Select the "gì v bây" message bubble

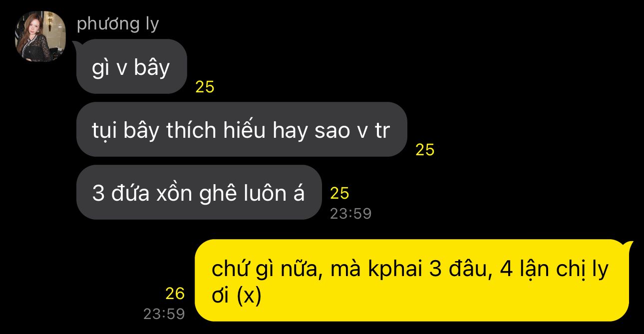(132, 66)
